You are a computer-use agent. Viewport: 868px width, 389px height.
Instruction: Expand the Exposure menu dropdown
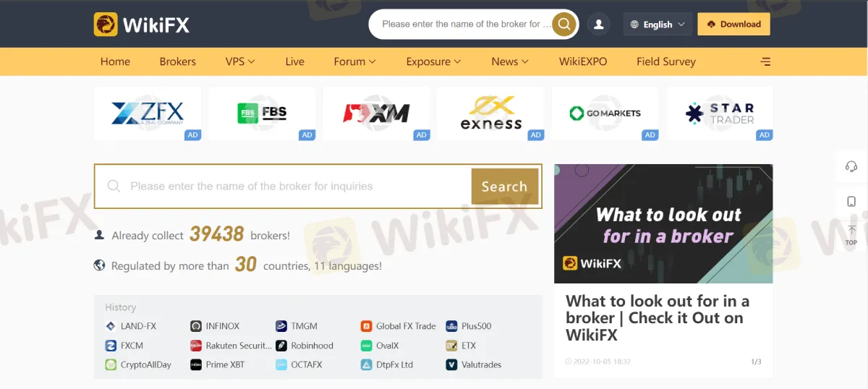click(x=433, y=61)
